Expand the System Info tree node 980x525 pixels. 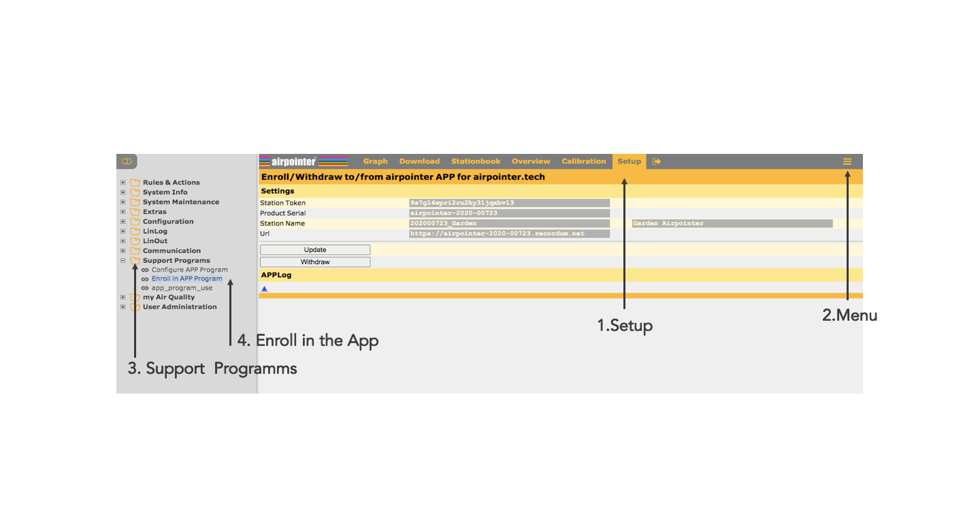[x=123, y=192]
